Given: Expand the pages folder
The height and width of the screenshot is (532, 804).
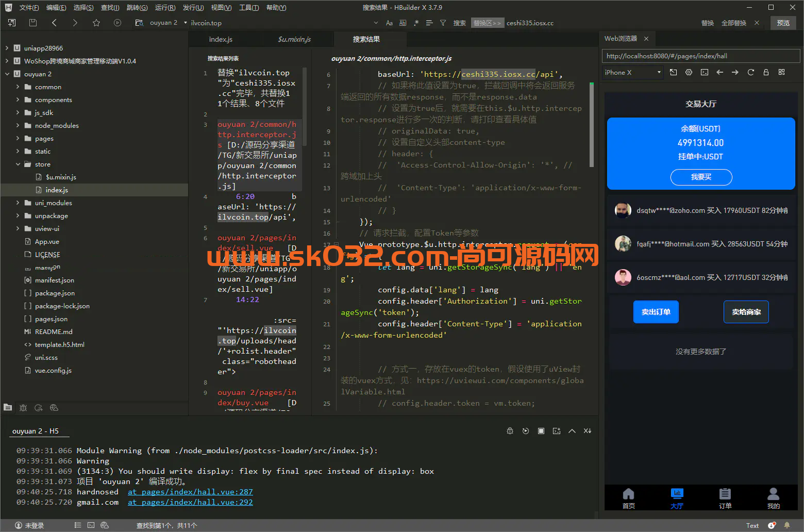Looking at the screenshot, I should 18,138.
